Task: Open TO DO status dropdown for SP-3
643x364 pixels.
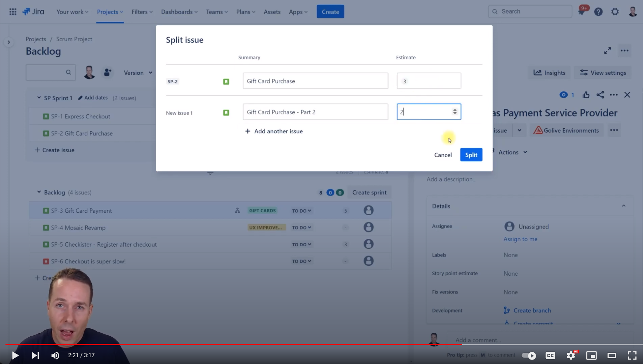Action: pyautogui.click(x=302, y=211)
